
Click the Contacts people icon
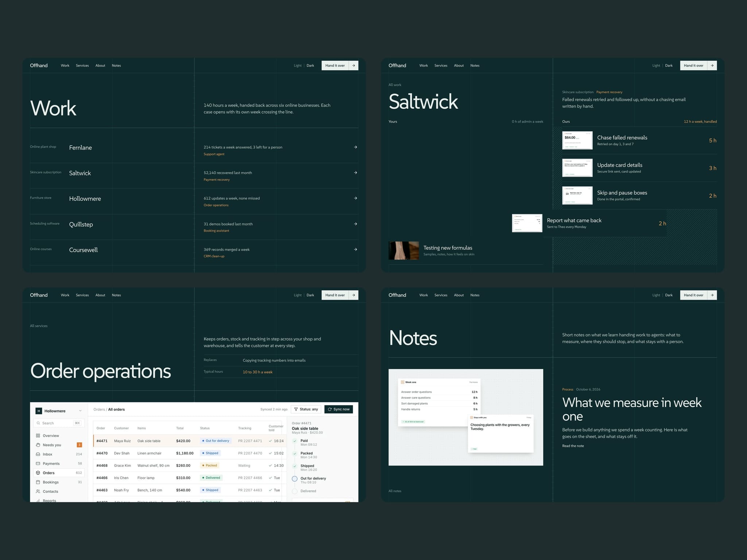38,491
